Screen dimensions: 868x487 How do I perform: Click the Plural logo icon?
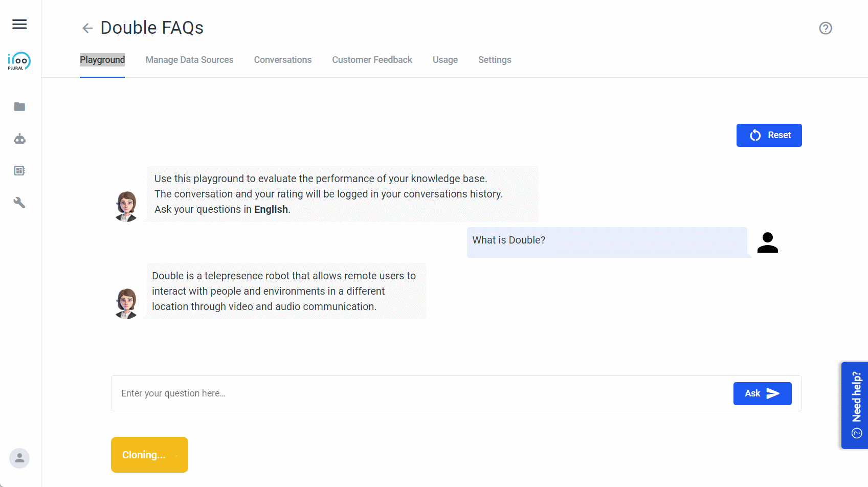[19, 61]
